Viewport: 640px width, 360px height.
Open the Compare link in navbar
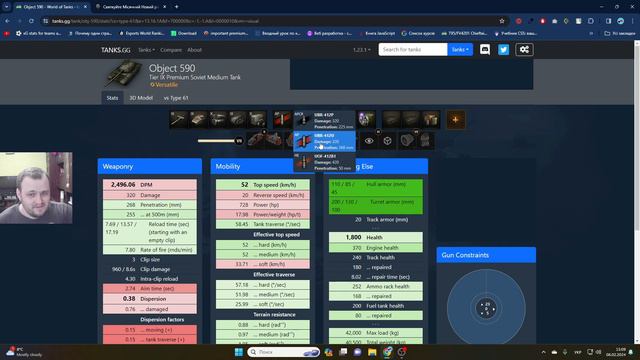click(x=171, y=50)
